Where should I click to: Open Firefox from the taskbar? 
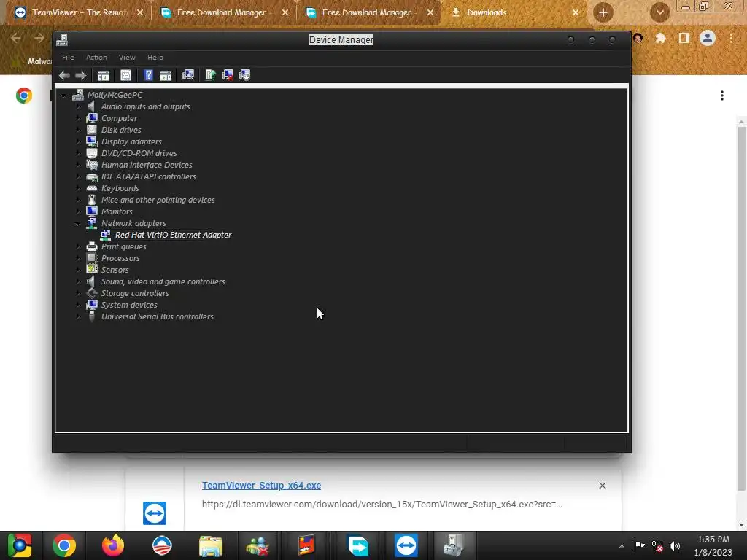click(x=113, y=545)
